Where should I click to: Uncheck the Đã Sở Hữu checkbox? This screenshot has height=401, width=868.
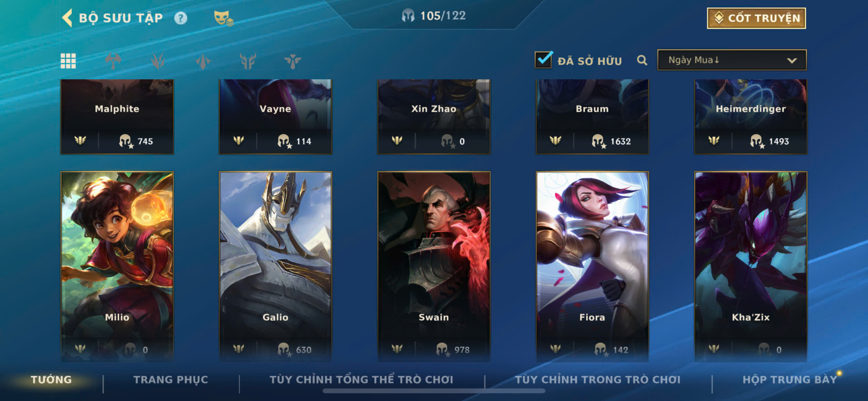[543, 60]
